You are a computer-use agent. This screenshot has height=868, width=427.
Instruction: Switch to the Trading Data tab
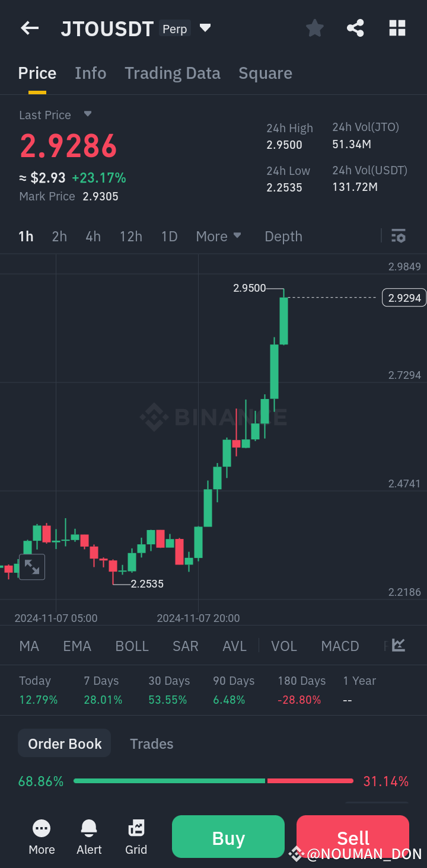172,73
